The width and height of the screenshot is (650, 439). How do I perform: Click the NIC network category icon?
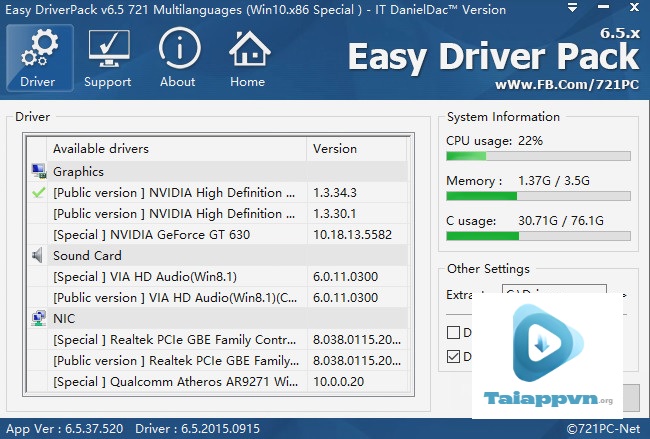point(39,319)
